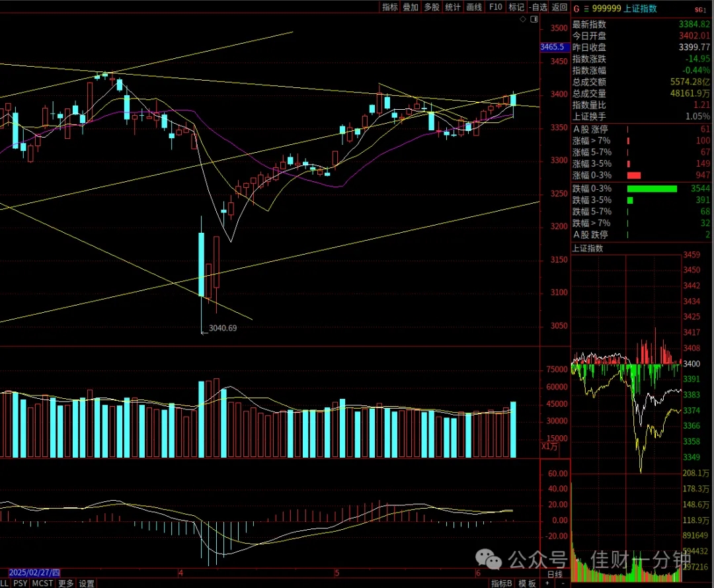Click the 指数涨幅 value -0.44%
Image resolution: width=714 pixels, height=588 pixels.
(x=695, y=70)
